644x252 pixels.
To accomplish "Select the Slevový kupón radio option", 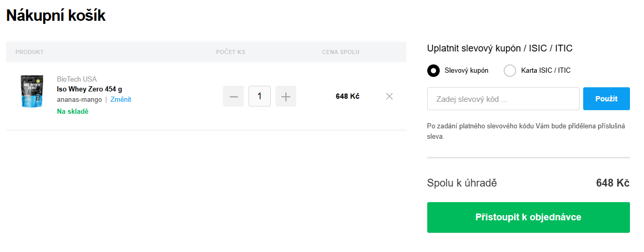I will [433, 71].
